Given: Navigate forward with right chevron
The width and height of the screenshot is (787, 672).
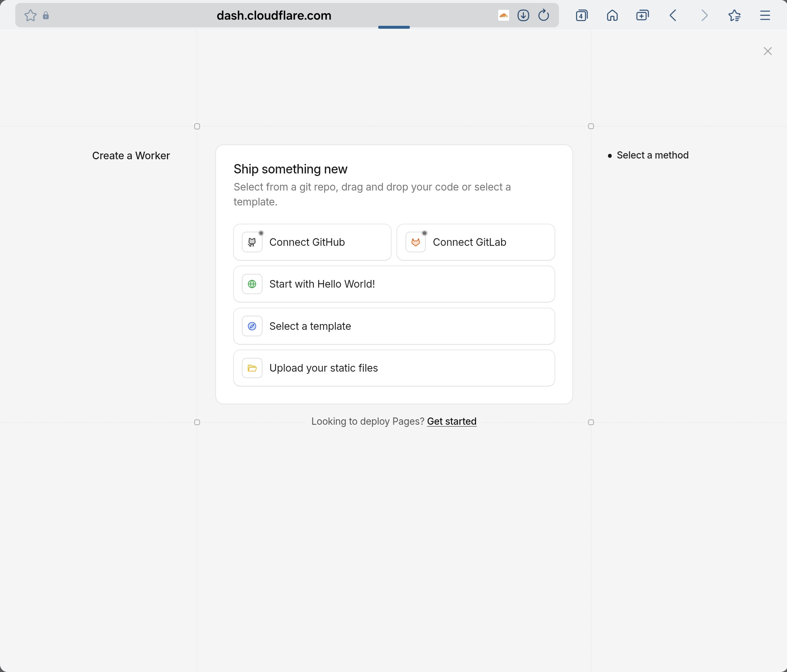Looking at the screenshot, I should tap(704, 16).
